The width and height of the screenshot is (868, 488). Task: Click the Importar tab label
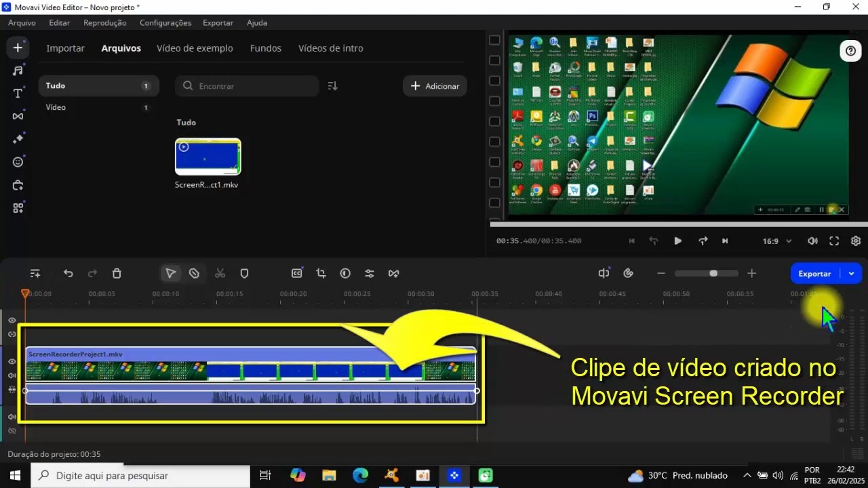[66, 48]
